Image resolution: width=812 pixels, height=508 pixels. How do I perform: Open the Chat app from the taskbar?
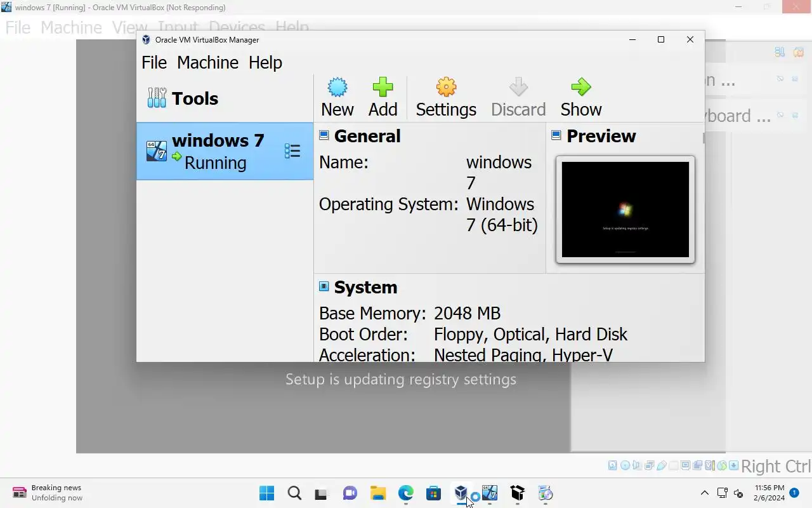pos(350,493)
